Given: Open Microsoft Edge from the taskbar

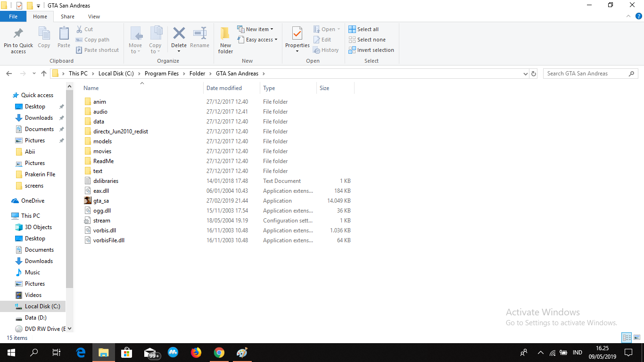Looking at the screenshot, I should 81,353.
